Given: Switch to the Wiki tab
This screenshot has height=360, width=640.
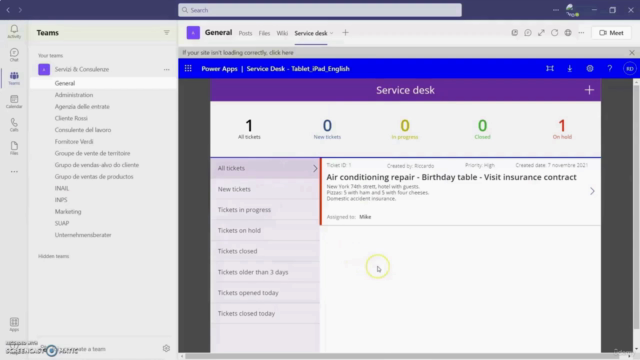Looking at the screenshot, I should pos(282,33).
